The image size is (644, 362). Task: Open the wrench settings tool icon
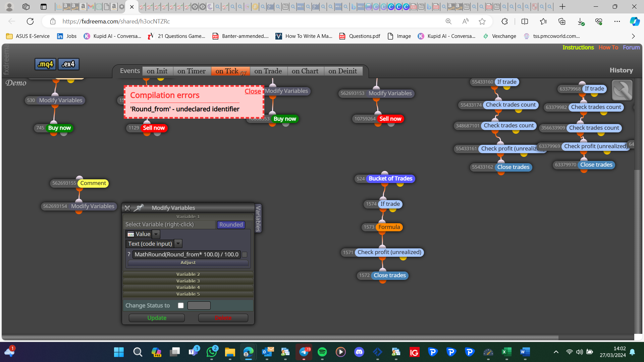[622, 90]
